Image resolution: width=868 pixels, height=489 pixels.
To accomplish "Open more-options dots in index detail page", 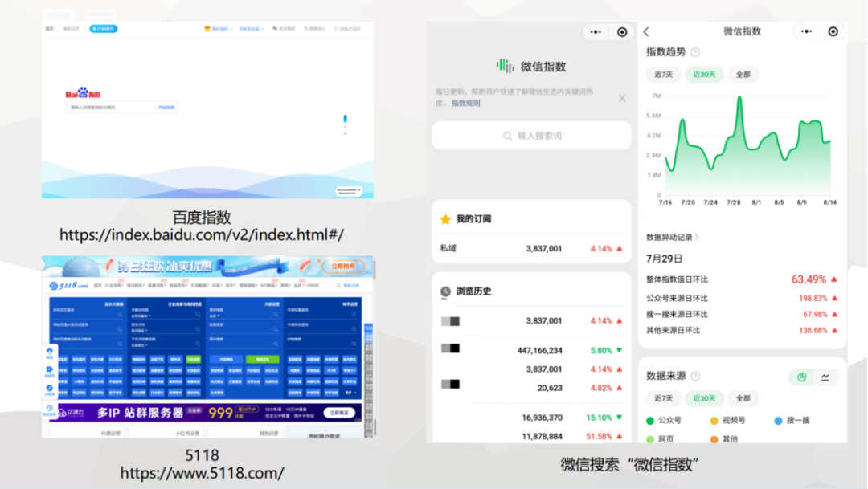I will (807, 31).
